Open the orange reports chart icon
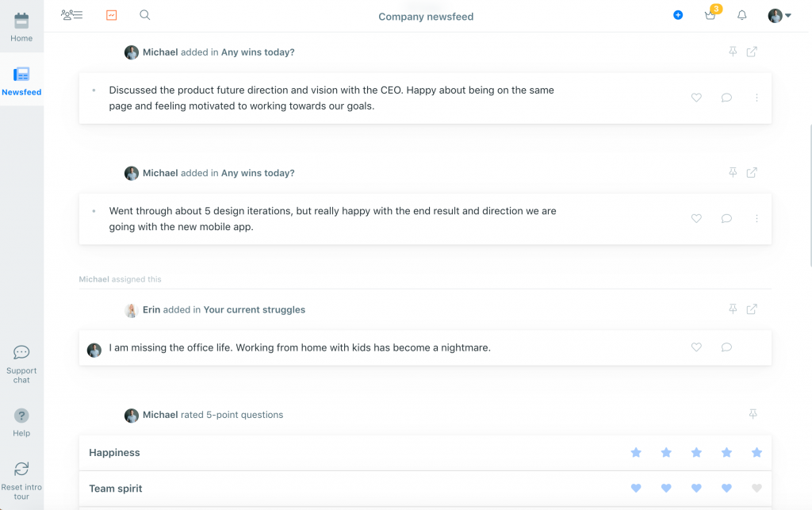812x510 pixels. pyautogui.click(x=111, y=15)
